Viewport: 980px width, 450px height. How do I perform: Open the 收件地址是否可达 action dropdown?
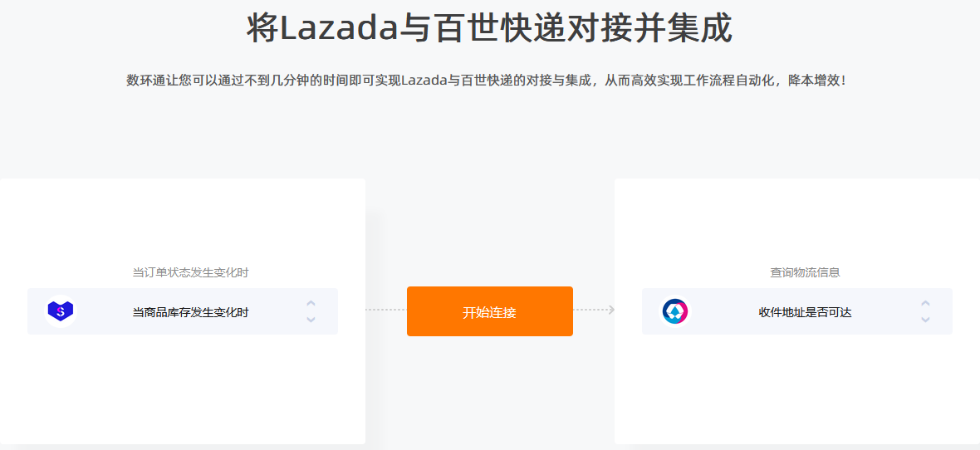pos(797,311)
